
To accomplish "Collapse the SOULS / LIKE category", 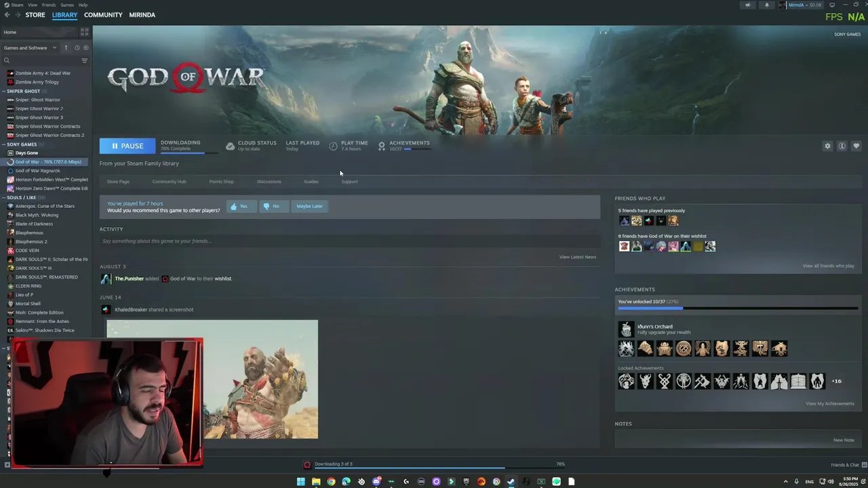I will tap(4, 197).
